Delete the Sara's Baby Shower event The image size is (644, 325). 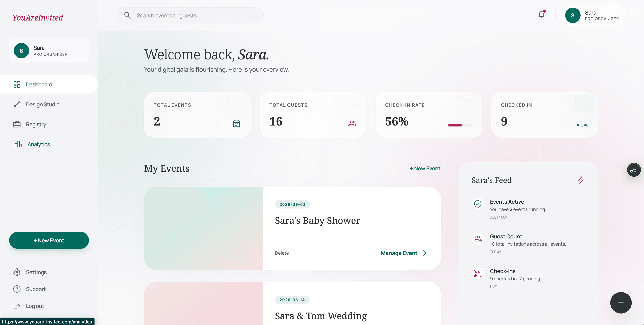(x=282, y=253)
